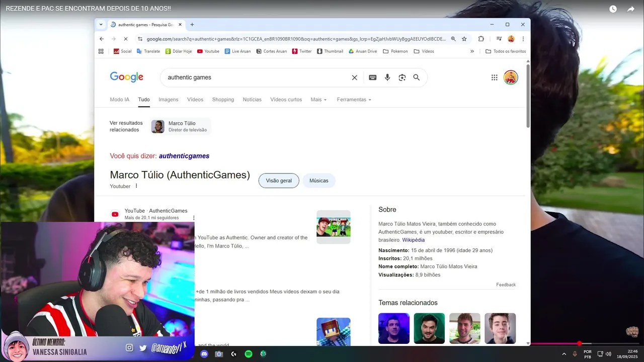Open the media control icon in Chrome toolbar
The width and height of the screenshot is (644, 362).
tap(499, 39)
